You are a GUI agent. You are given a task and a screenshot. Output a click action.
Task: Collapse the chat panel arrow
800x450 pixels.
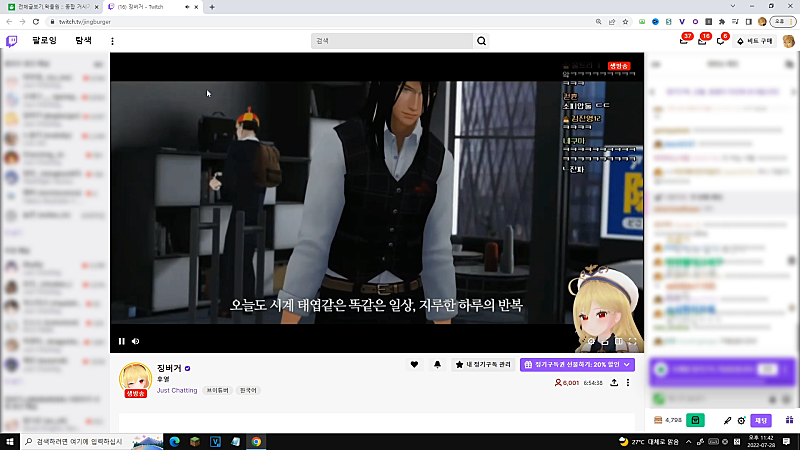point(657,64)
